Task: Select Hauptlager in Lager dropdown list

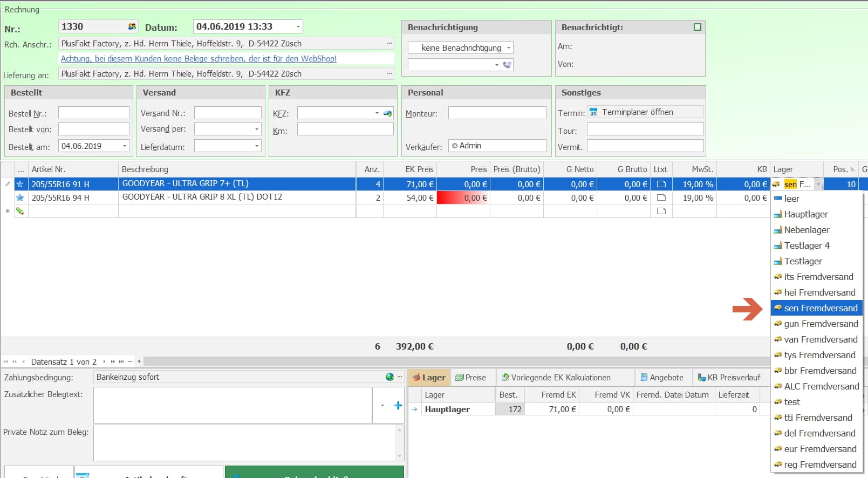Action: coord(817,214)
